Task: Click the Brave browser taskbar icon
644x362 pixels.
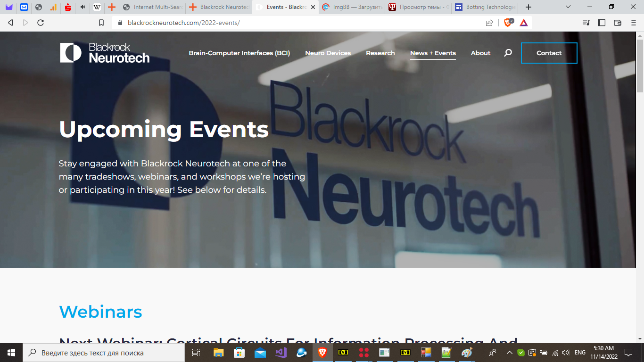Action: tap(322, 353)
